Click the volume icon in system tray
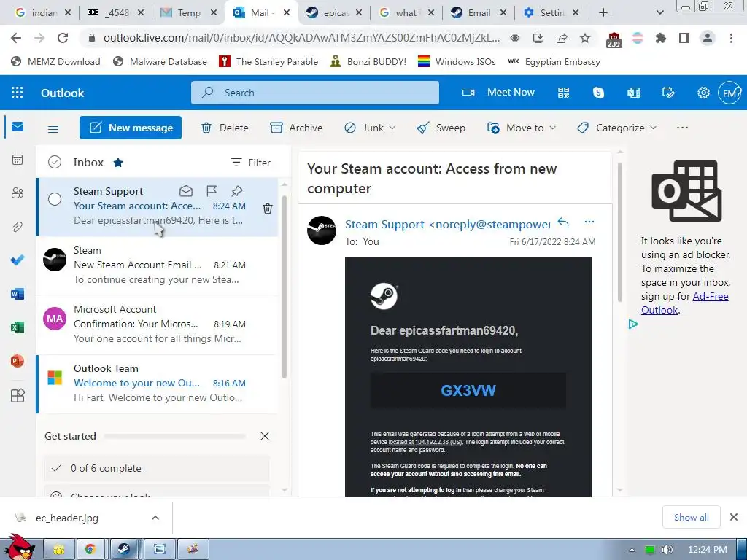The height and width of the screenshot is (560, 747). (x=667, y=550)
